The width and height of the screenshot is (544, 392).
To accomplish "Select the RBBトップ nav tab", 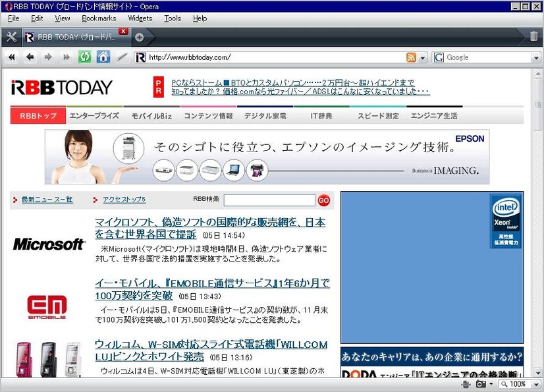I will 38,115.
